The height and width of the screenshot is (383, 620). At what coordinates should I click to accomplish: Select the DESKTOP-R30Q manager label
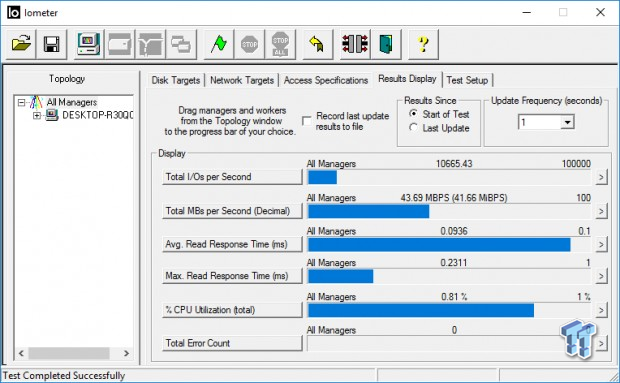coord(98,115)
